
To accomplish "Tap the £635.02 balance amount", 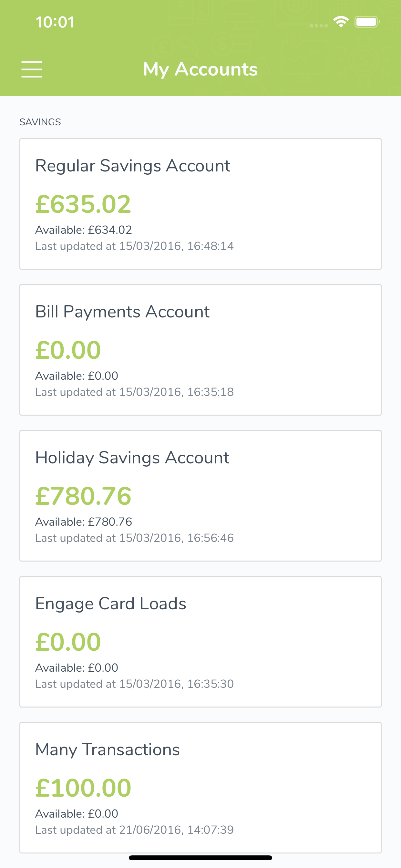I will tap(83, 204).
